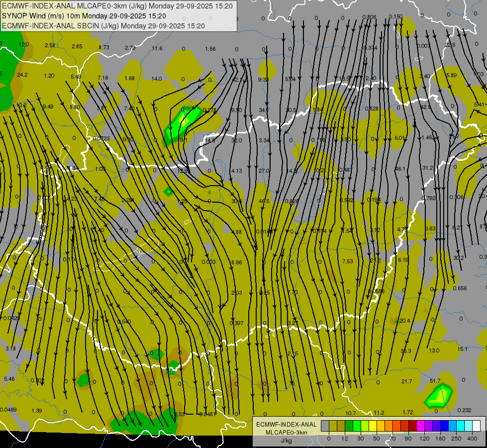Pick the gray swatch in the legend
Image resolution: width=487 pixels, height=448 pixels.
coord(325,426)
